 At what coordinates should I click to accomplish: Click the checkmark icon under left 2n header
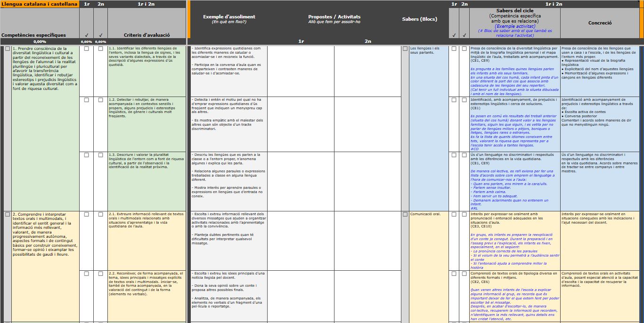tap(100, 35)
